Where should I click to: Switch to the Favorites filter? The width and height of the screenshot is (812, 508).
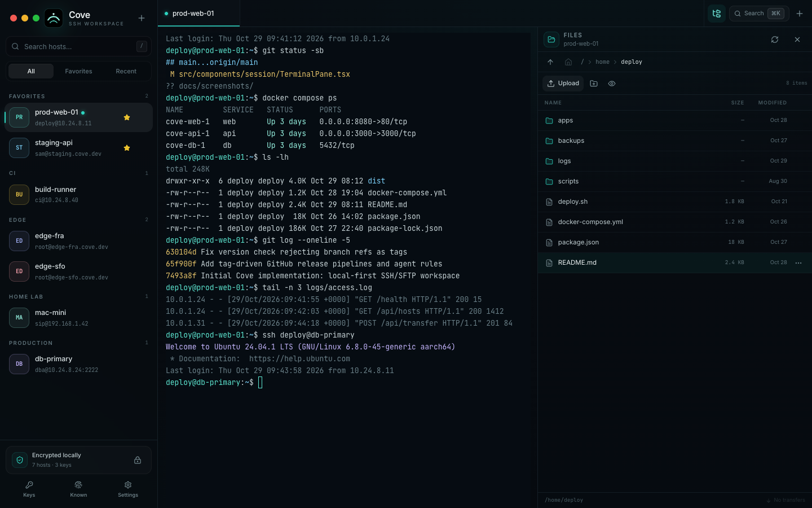pos(78,71)
